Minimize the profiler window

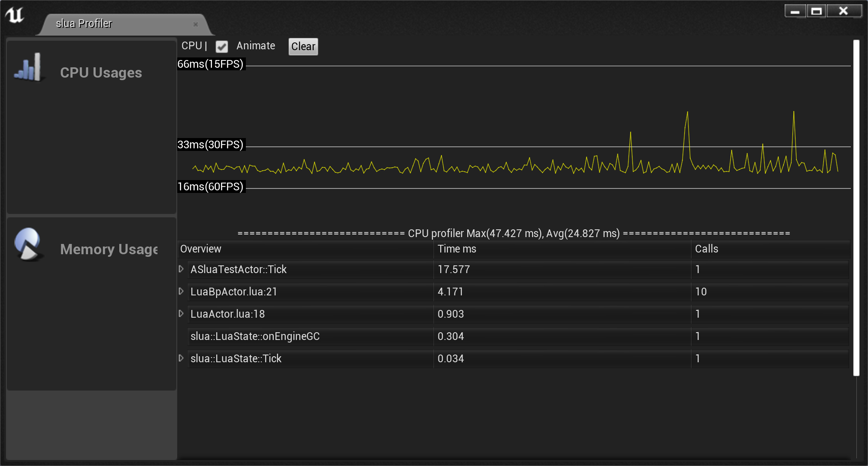tap(795, 11)
